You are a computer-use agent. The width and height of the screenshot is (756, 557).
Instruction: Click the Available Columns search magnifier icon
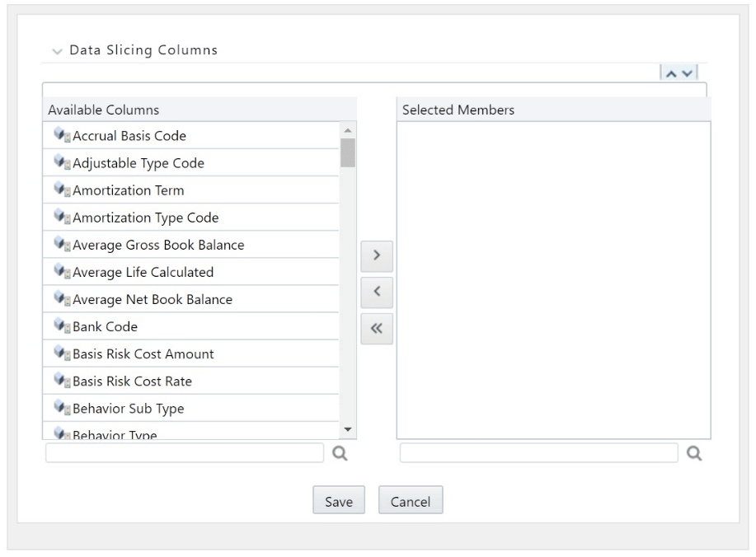click(x=340, y=453)
